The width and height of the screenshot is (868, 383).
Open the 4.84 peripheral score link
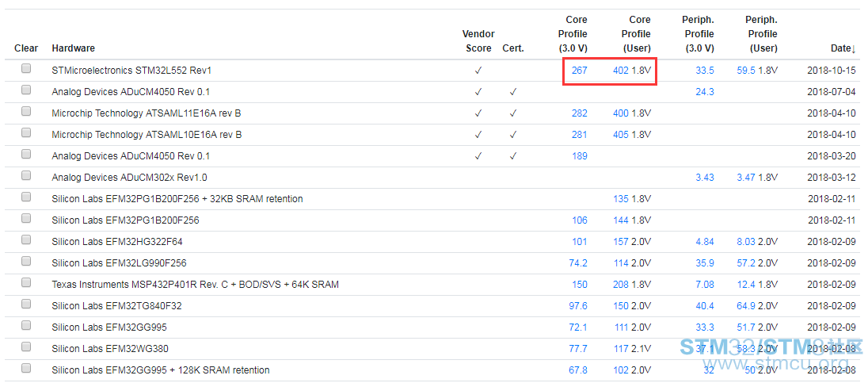point(705,242)
